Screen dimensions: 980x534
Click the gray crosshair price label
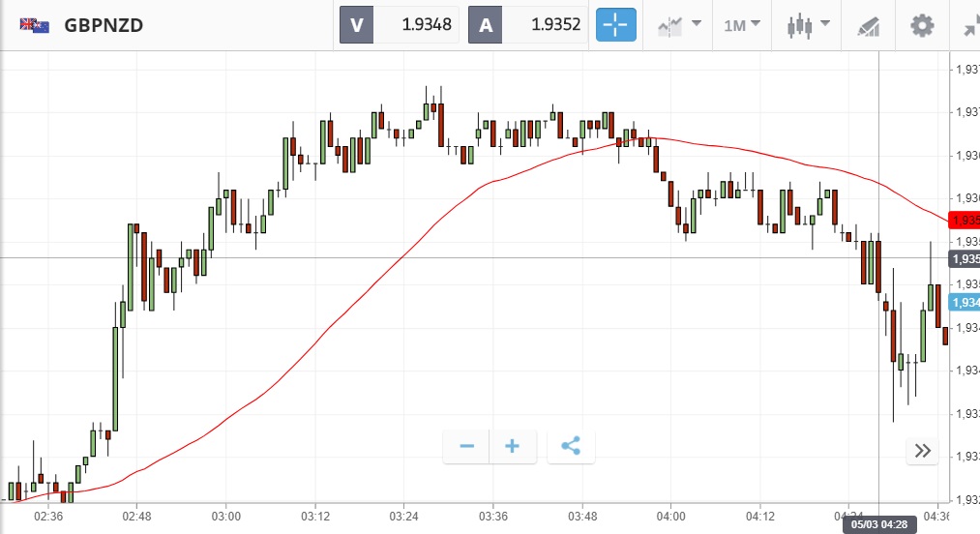pos(964,259)
